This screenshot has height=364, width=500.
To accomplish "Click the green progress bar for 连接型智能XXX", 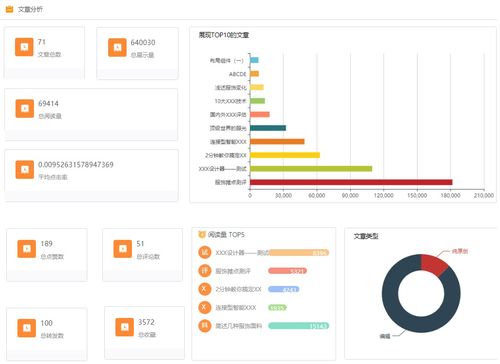I will click(x=277, y=308).
